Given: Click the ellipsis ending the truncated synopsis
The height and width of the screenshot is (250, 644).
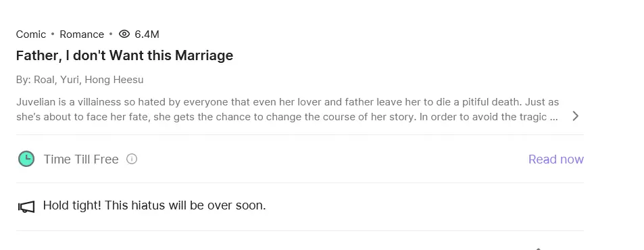Looking at the screenshot, I should [553, 117].
